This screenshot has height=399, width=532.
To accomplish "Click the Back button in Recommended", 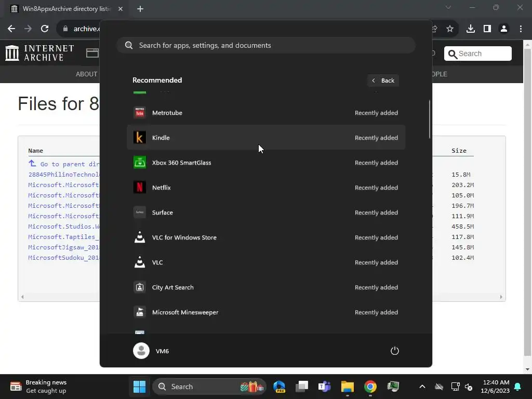I will (x=383, y=81).
